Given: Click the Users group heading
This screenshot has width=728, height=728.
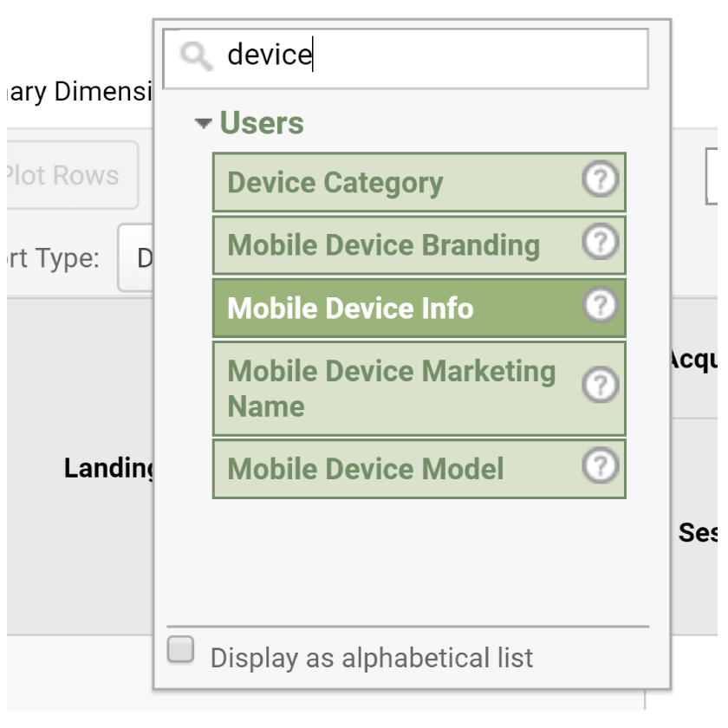Looking at the screenshot, I should coord(262,123).
